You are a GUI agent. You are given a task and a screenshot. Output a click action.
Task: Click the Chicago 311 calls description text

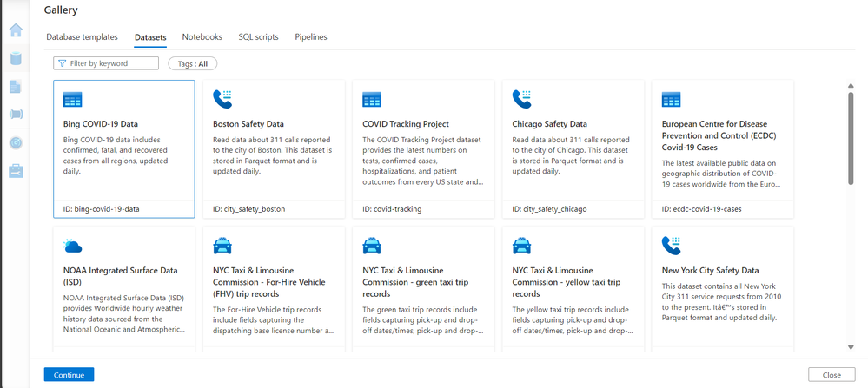[x=572, y=155]
